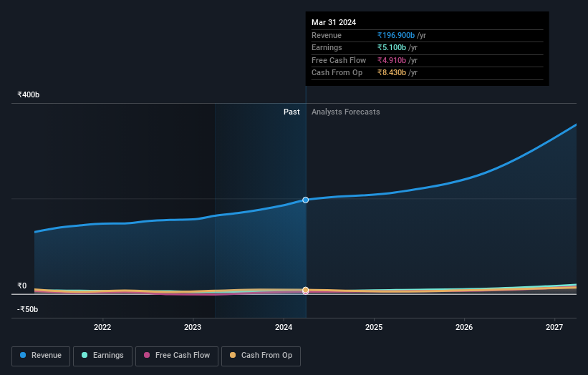Image resolution: width=588 pixels, height=375 pixels.
Task: Click the orange Cash From Op data point marker
Action: (306, 290)
